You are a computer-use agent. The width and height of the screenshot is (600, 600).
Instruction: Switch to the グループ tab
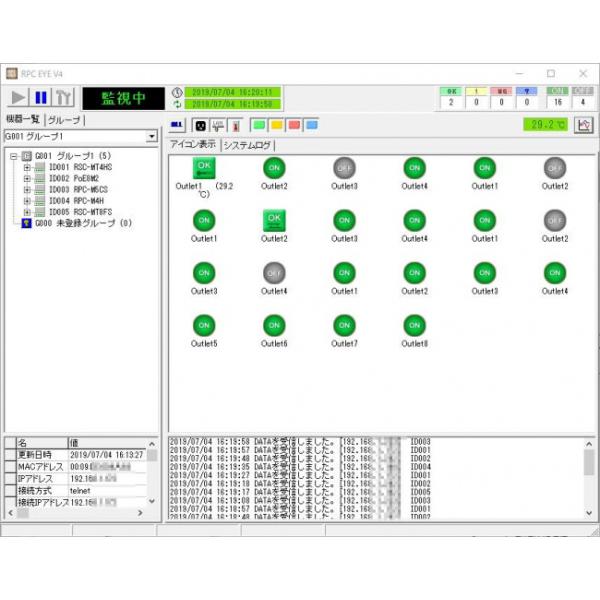point(64,120)
